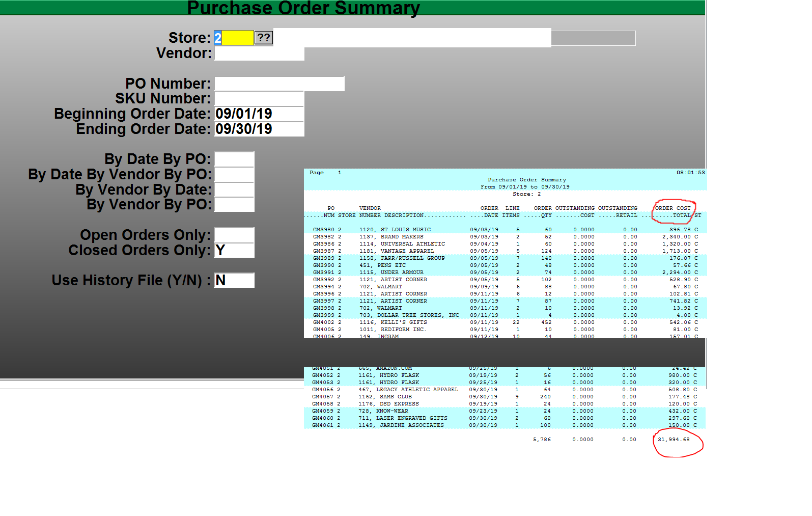
Task: Click SAMS CLUB vendor text
Action: [396, 397]
